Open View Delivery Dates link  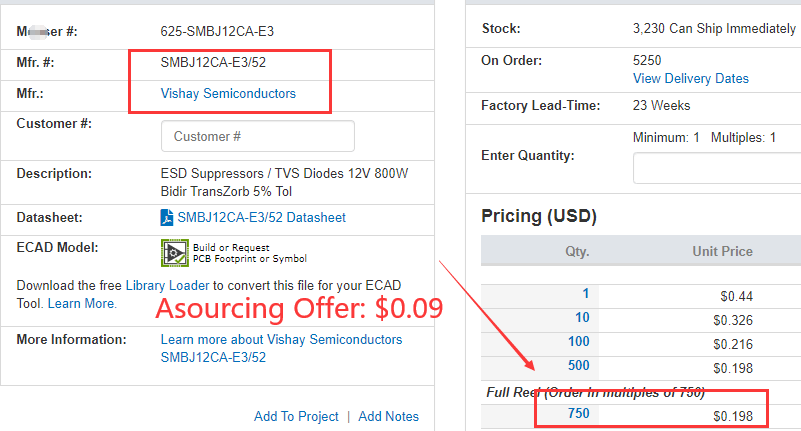691,79
